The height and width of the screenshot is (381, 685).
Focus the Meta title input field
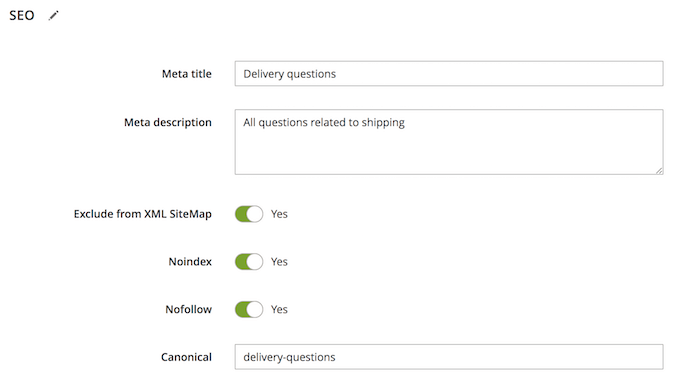(449, 73)
